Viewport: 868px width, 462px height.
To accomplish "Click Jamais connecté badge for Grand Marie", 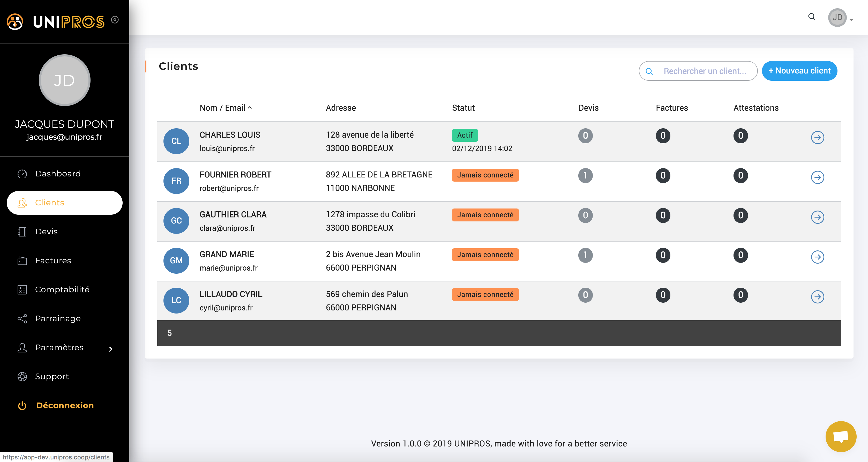I will [x=485, y=255].
